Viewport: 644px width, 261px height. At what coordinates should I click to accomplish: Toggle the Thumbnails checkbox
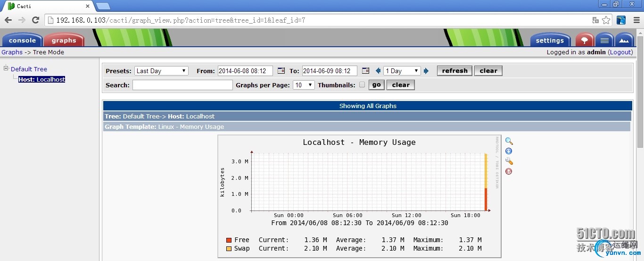pos(362,85)
